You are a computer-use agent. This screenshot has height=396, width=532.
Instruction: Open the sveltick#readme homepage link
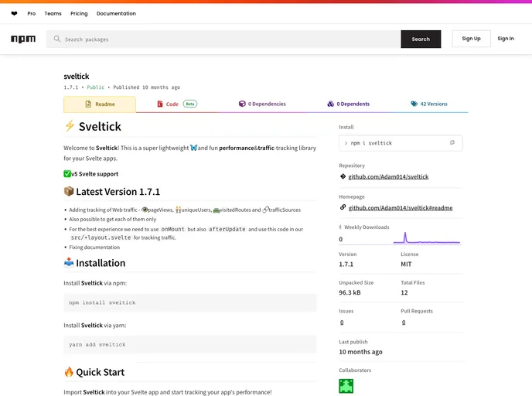pyautogui.click(x=401, y=208)
